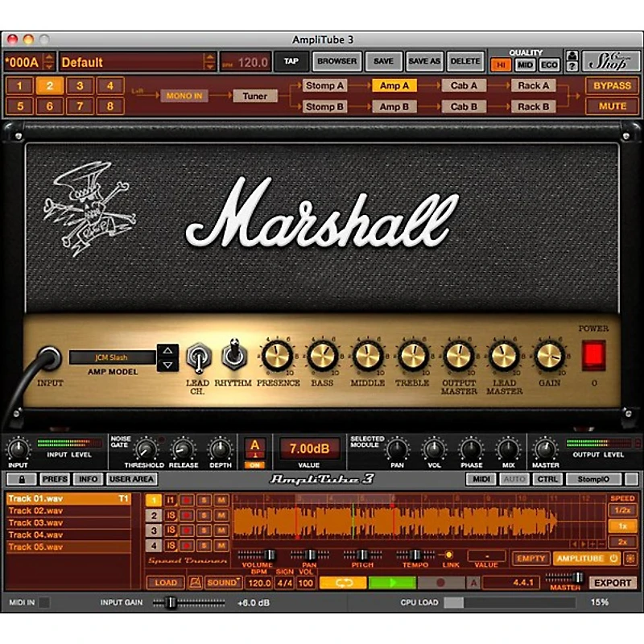Open the Tuner module
This screenshot has height=644, width=644.
(255, 96)
